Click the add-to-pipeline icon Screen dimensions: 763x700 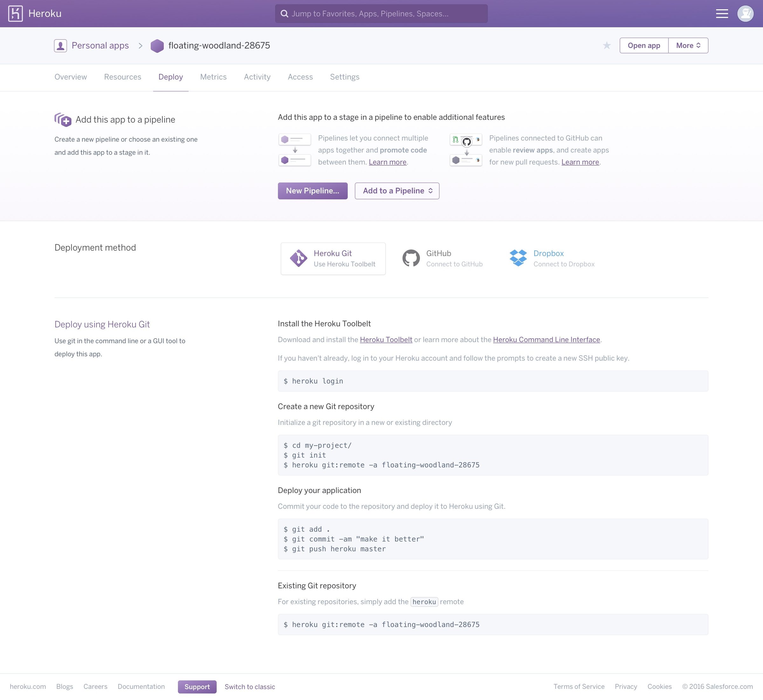tap(63, 120)
